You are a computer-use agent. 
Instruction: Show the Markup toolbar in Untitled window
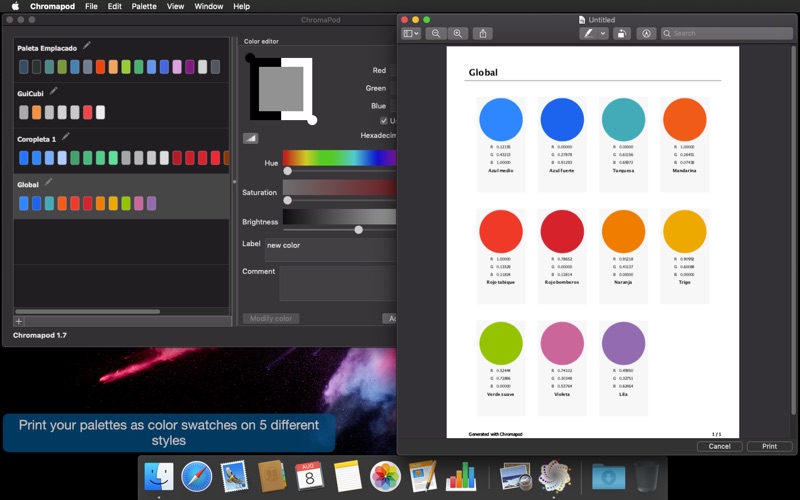[x=646, y=34]
